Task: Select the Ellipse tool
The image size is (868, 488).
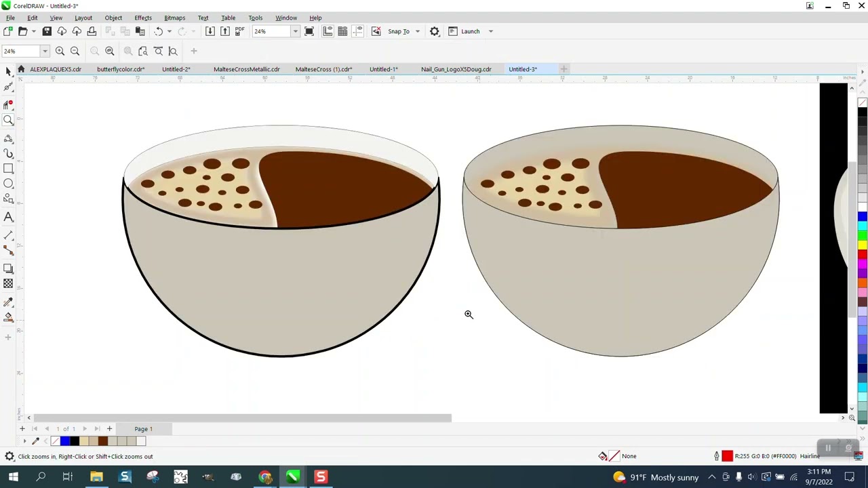Action: click(x=8, y=184)
